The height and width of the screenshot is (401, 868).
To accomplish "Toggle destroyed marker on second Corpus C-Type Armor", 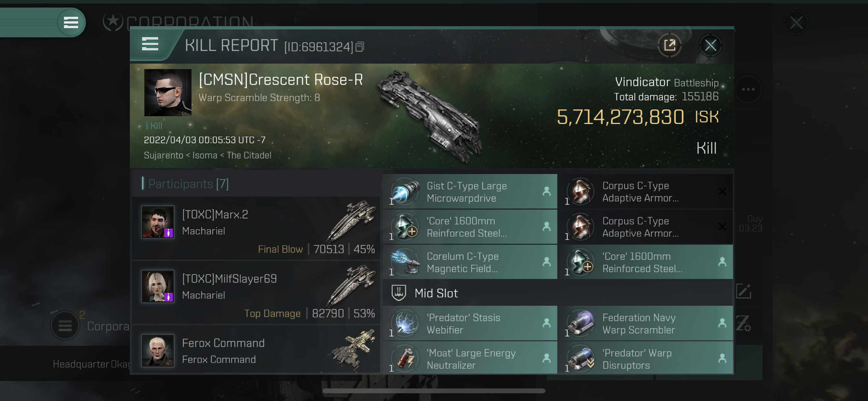I will click(722, 227).
